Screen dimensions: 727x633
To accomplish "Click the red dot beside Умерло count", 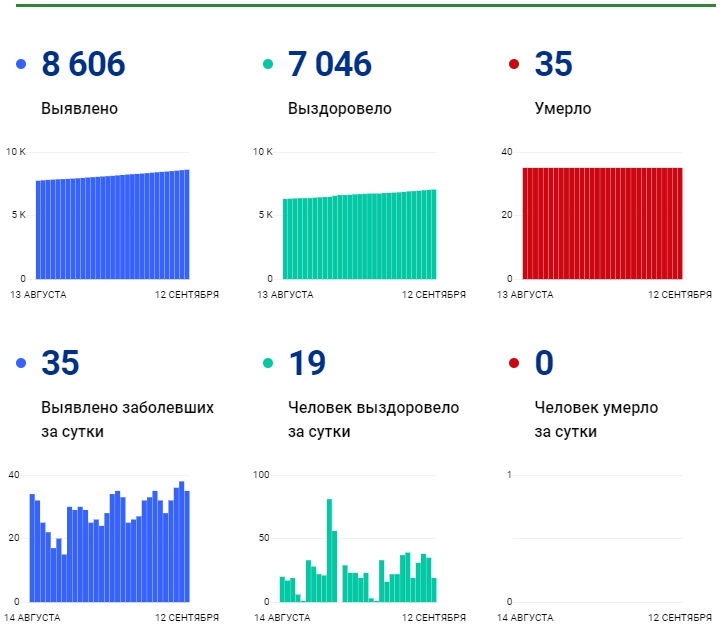I will click(514, 64).
